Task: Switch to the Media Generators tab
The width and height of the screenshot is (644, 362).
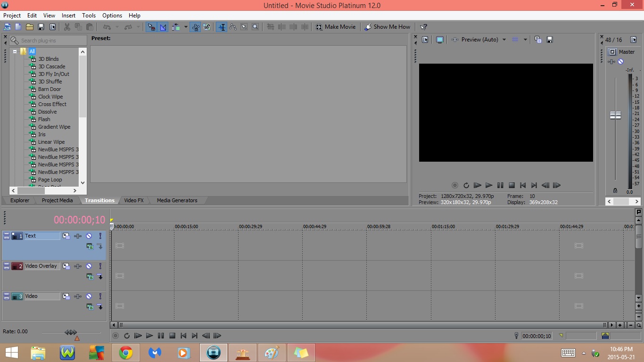Action: pos(177,200)
